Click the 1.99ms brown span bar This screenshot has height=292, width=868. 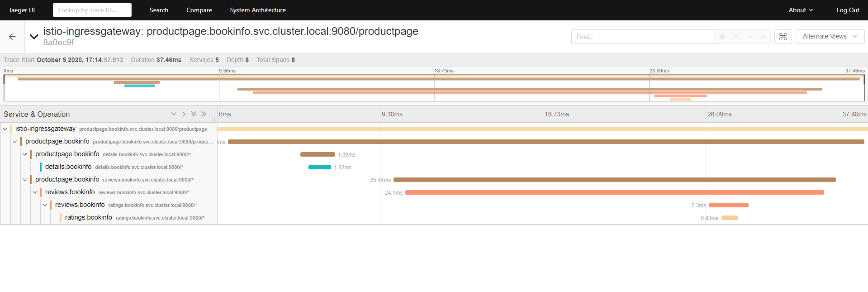[x=318, y=154]
